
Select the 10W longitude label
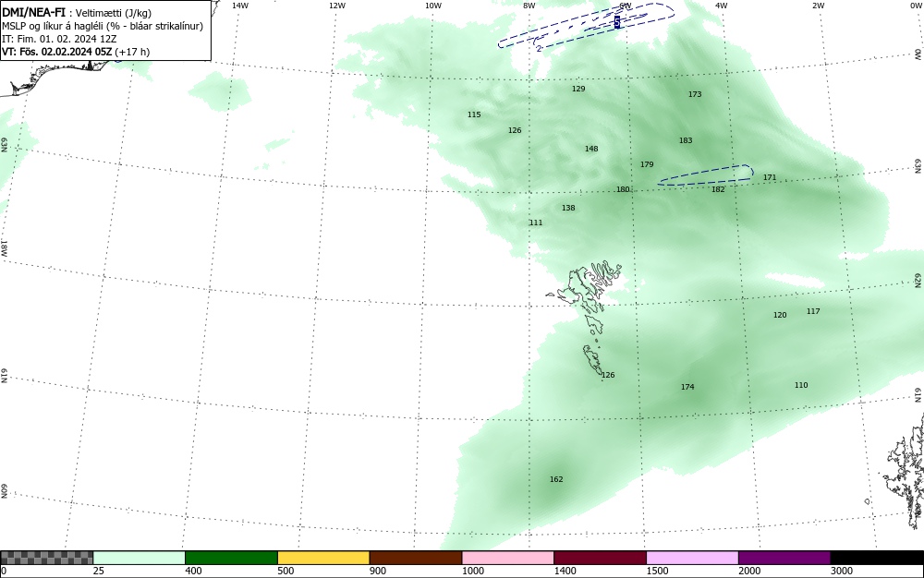pyautogui.click(x=433, y=6)
